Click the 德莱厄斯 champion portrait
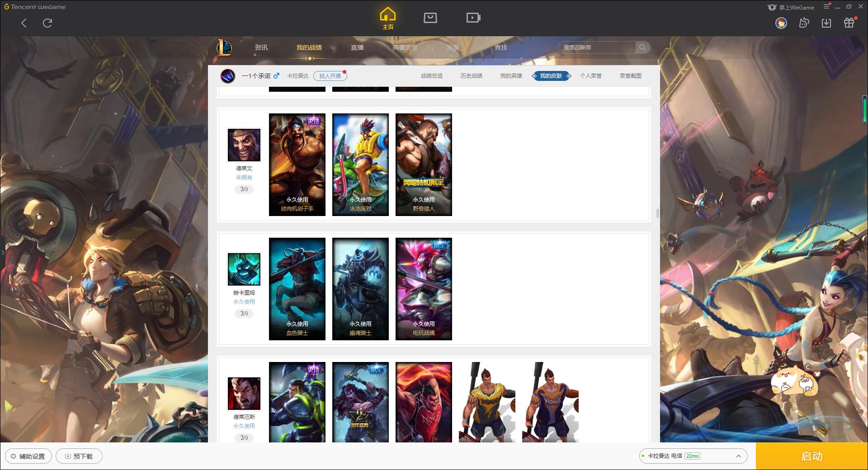 244,394
